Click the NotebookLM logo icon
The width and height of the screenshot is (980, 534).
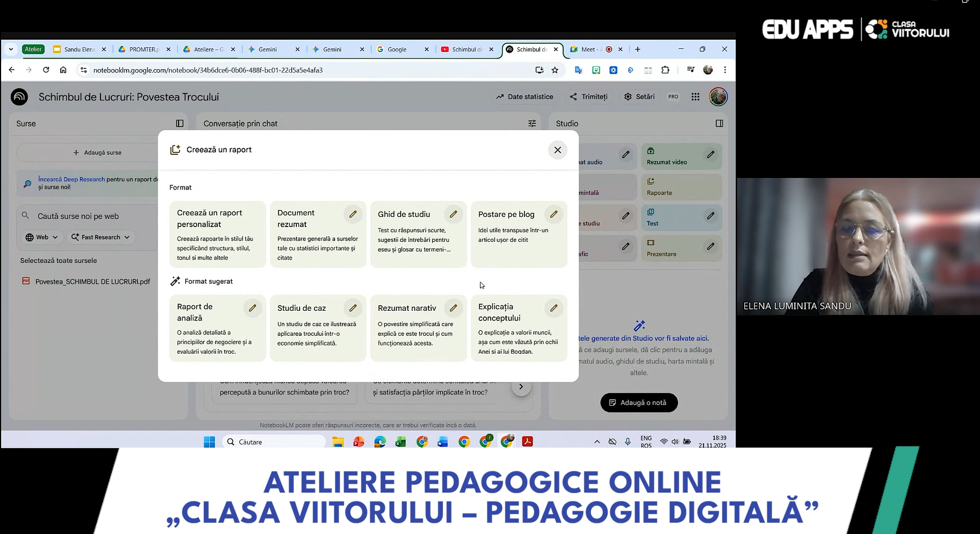[20, 97]
